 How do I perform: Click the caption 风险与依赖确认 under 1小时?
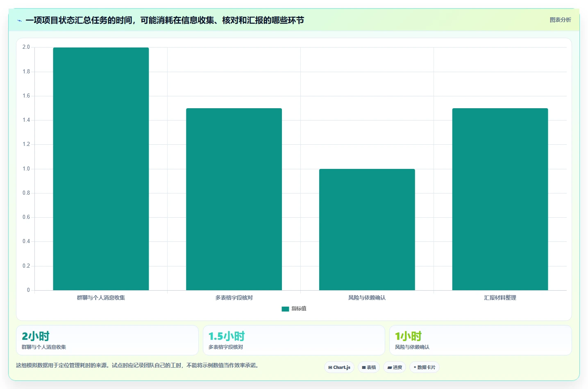412,347
